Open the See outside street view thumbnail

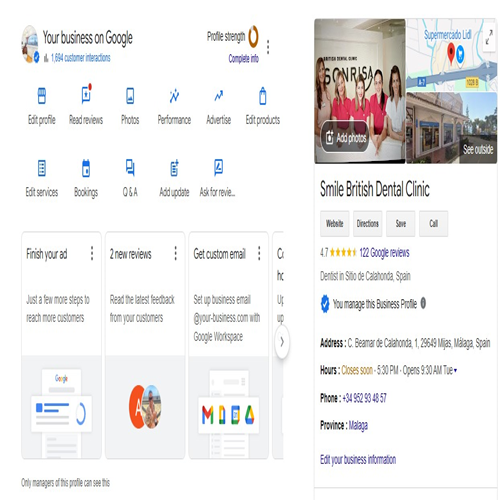tap(451, 128)
